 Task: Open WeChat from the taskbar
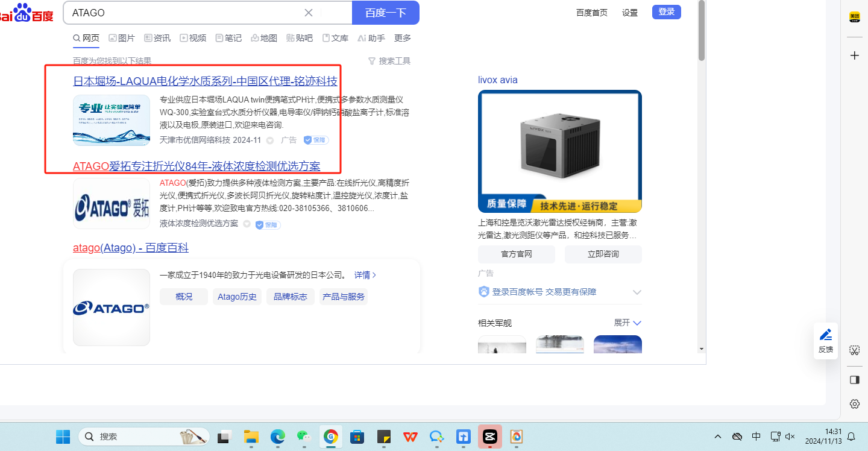(304, 437)
